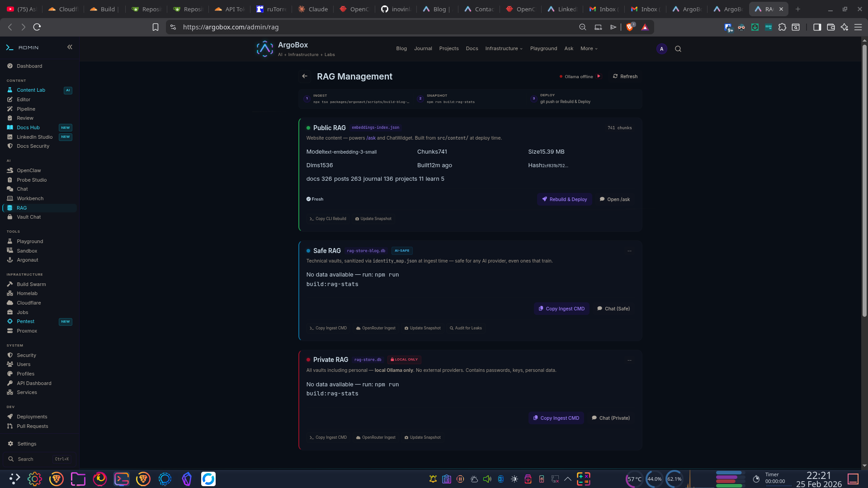Screen dimensions: 868x488
Task: Switch to the ruTorrent browser tab
Action: pyautogui.click(x=272, y=9)
